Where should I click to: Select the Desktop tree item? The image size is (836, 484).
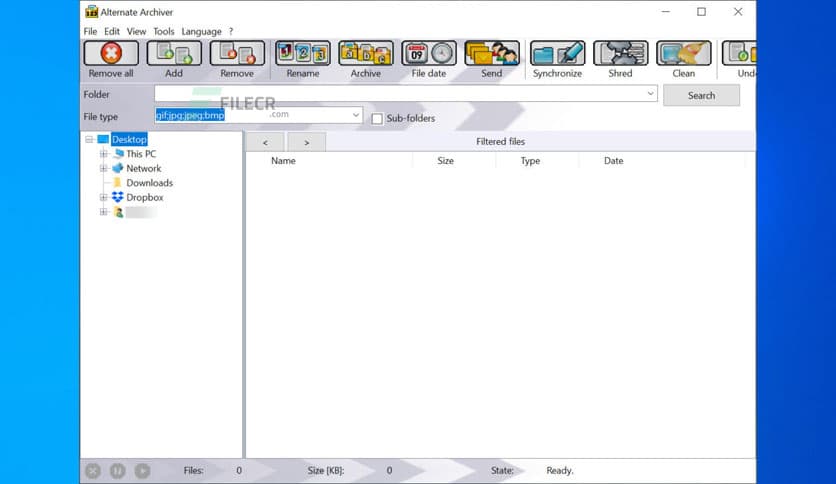pyautogui.click(x=129, y=139)
